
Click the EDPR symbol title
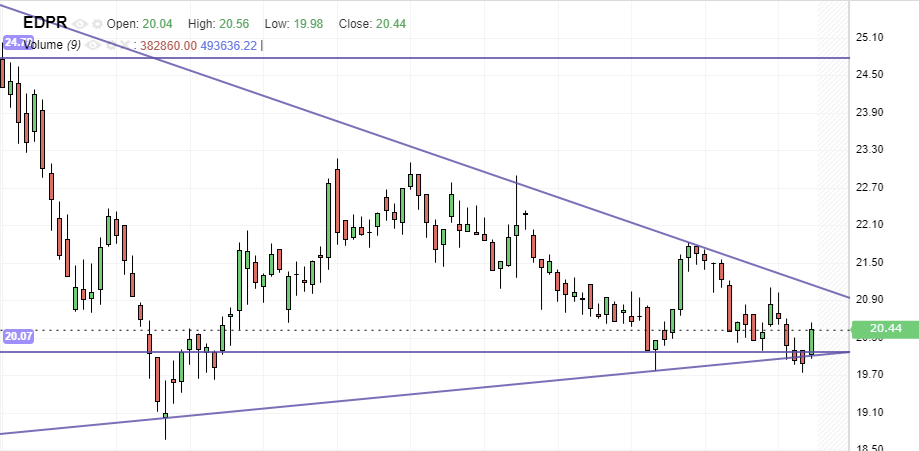45,23
